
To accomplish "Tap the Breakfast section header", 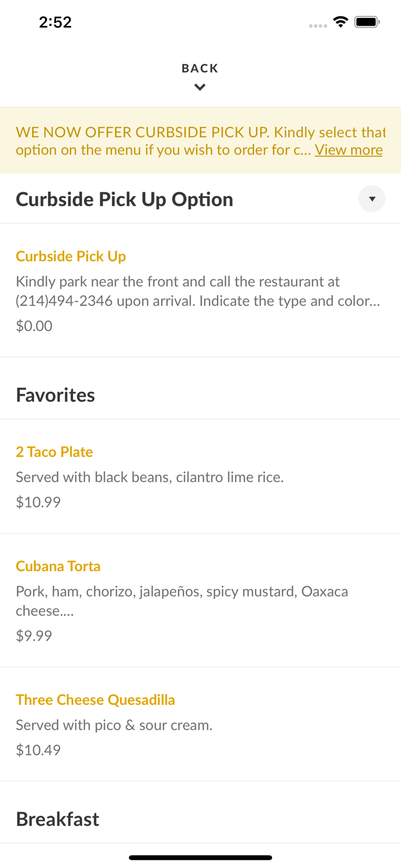I will pos(57,819).
